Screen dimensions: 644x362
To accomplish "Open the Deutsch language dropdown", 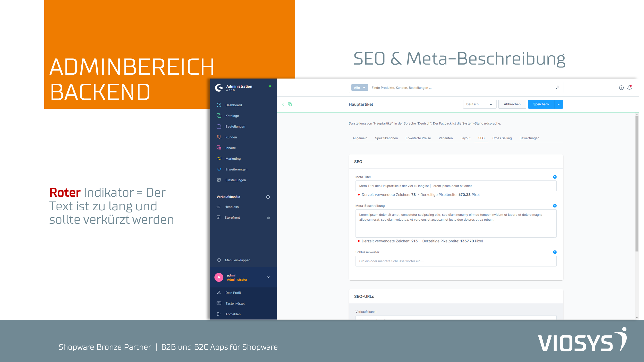I will click(x=479, y=104).
